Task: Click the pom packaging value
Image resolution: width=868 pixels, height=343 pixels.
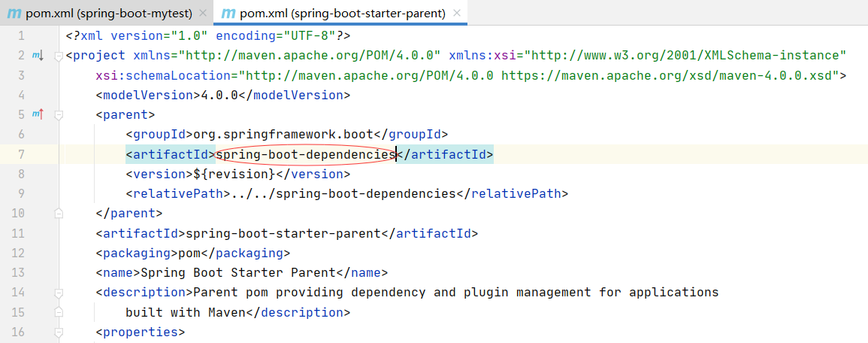Action: (x=189, y=253)
